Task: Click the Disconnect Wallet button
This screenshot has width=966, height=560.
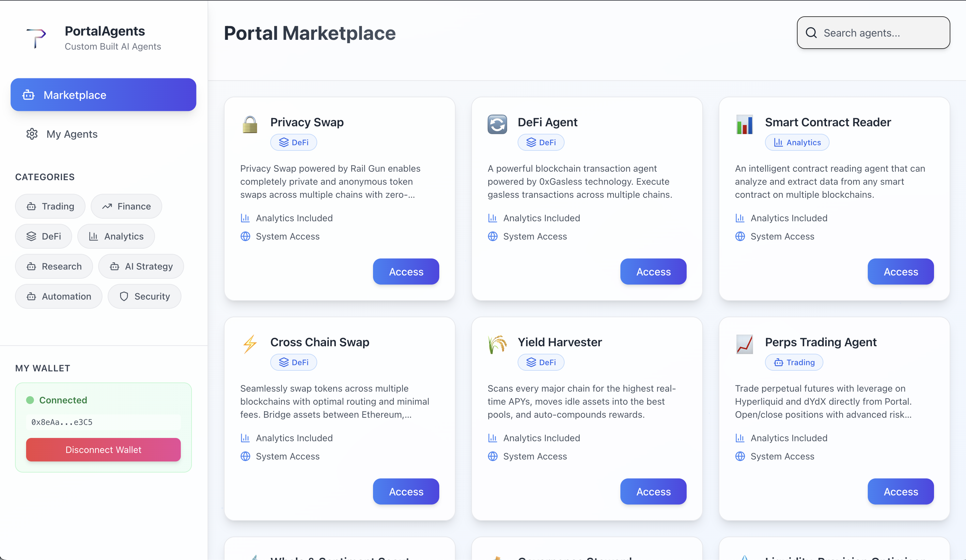Action: pyautogui.click(x=103, y=450)
